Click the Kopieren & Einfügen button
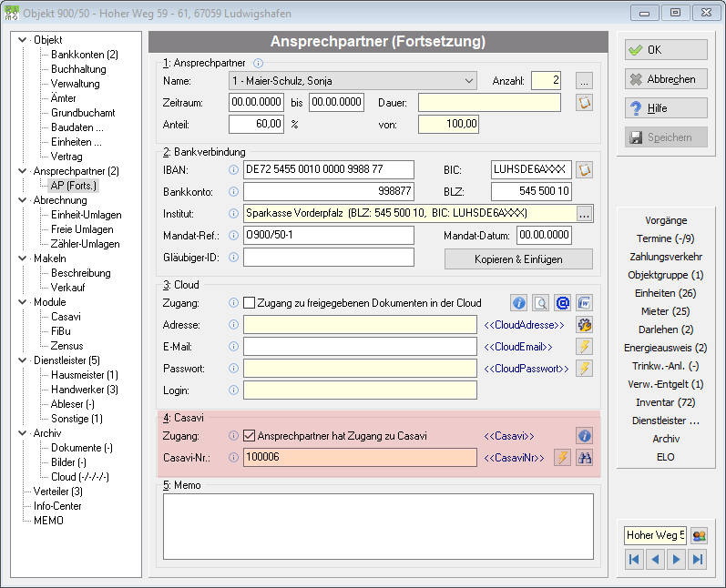The image size is (726, 588). click(x=518, y=259)
